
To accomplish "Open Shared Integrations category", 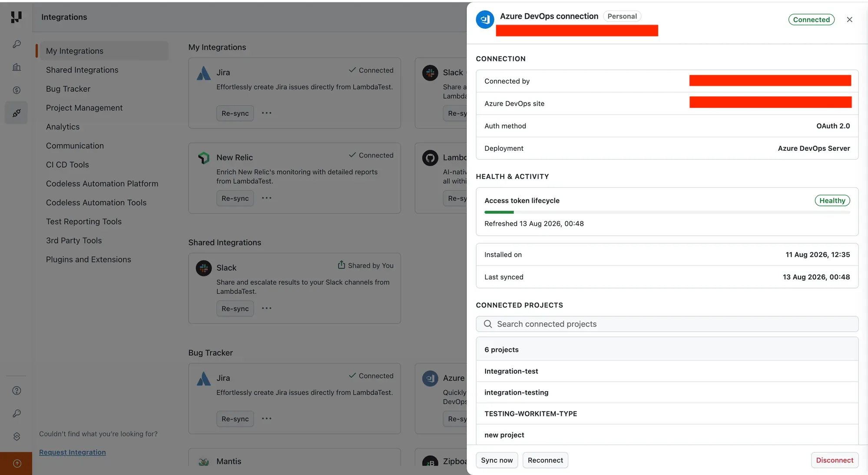I will (82, 70).
